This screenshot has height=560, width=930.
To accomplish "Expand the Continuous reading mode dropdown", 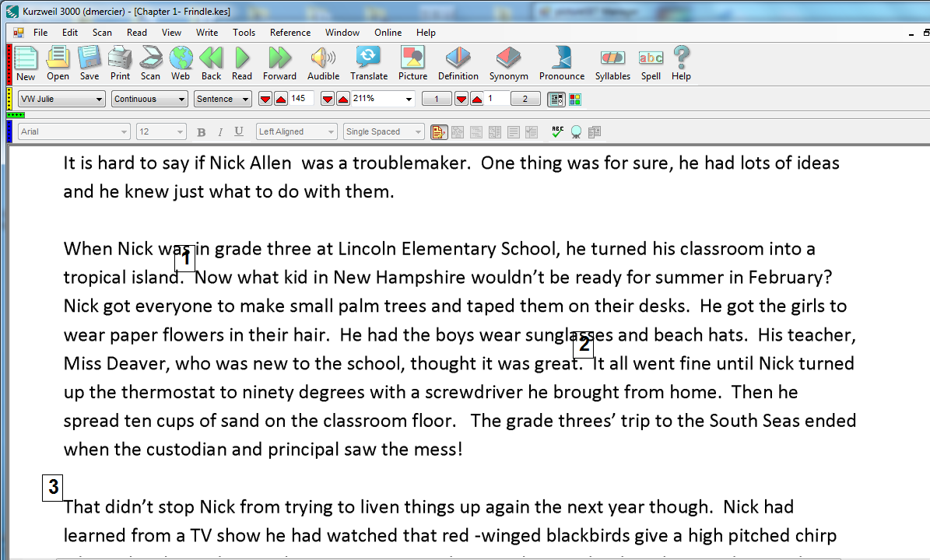I will click(x=181, y=99).
